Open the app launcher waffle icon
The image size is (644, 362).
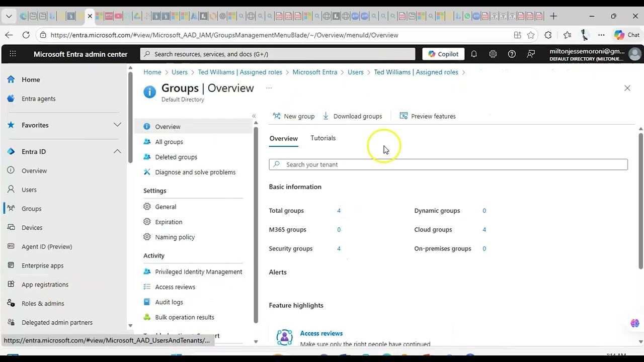pyautogui.click(x=13, y=54)
